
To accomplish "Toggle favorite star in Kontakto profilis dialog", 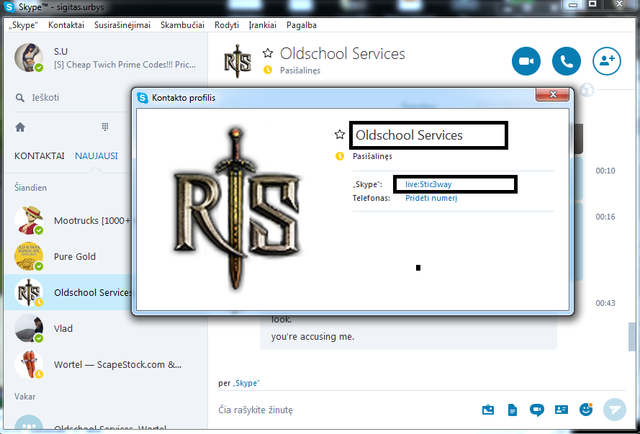I will (x=340, y=134).
